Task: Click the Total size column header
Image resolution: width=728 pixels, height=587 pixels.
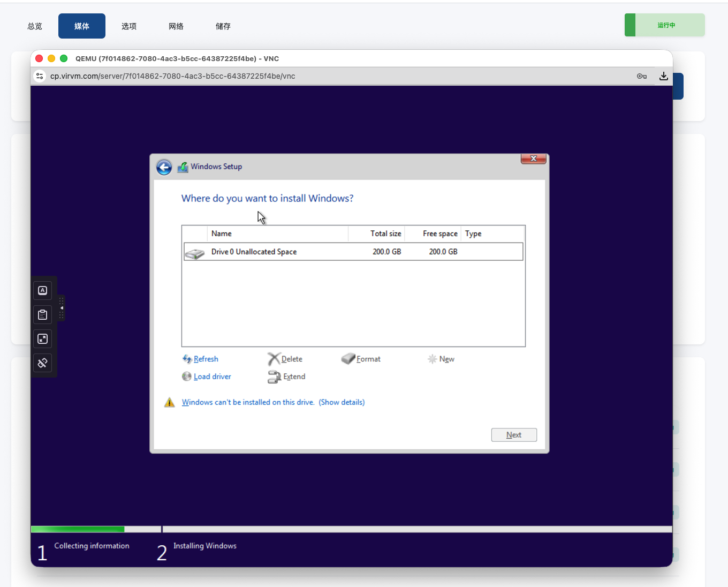Action: 376,234
